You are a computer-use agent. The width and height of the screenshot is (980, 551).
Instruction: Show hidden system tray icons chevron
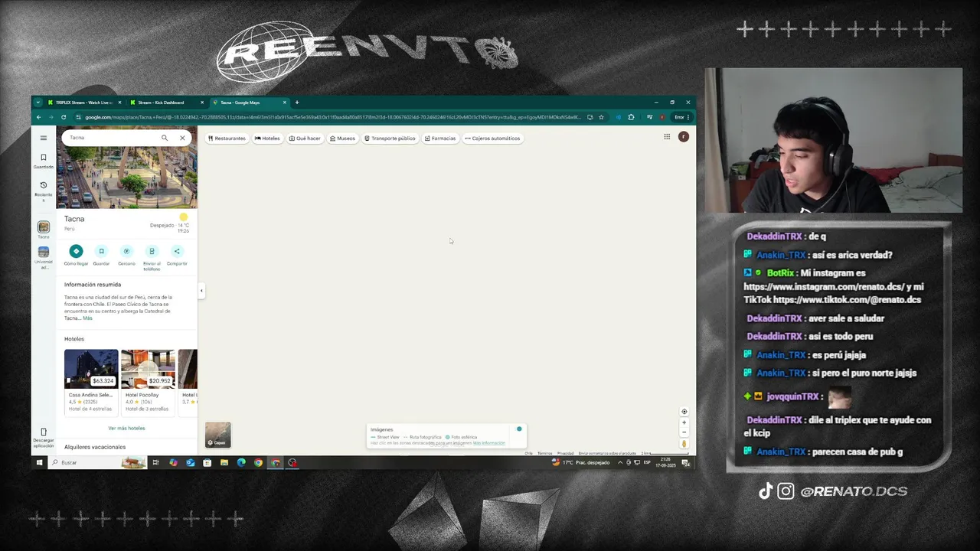coord(620,462)
